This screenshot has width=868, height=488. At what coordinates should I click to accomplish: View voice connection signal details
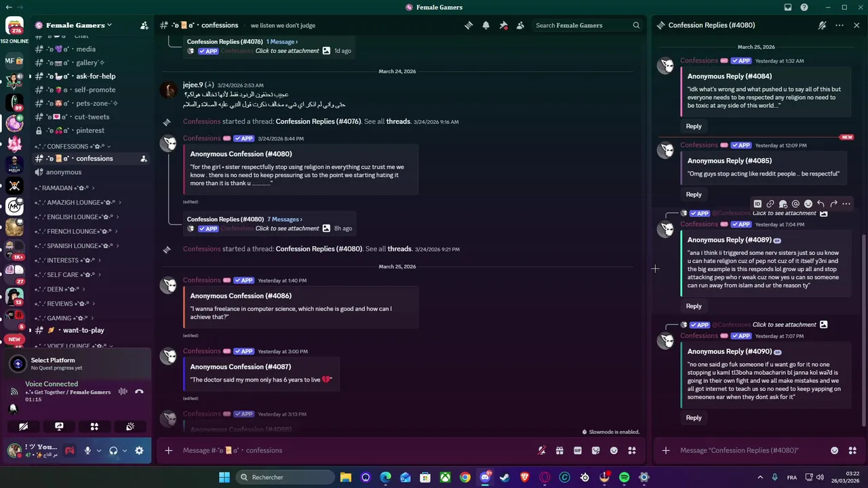[x=14, y=391]
